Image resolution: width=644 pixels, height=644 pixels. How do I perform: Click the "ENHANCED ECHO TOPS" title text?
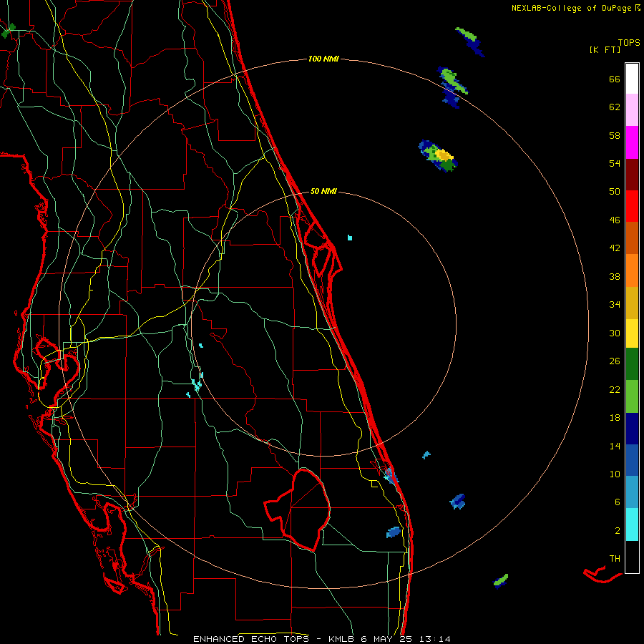[x=251, y=639]
